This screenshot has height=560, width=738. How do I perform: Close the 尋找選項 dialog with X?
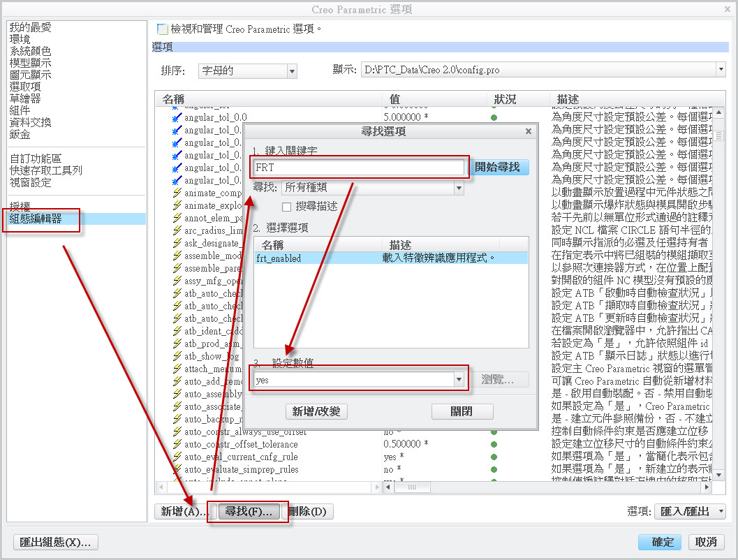pos(528,131)
